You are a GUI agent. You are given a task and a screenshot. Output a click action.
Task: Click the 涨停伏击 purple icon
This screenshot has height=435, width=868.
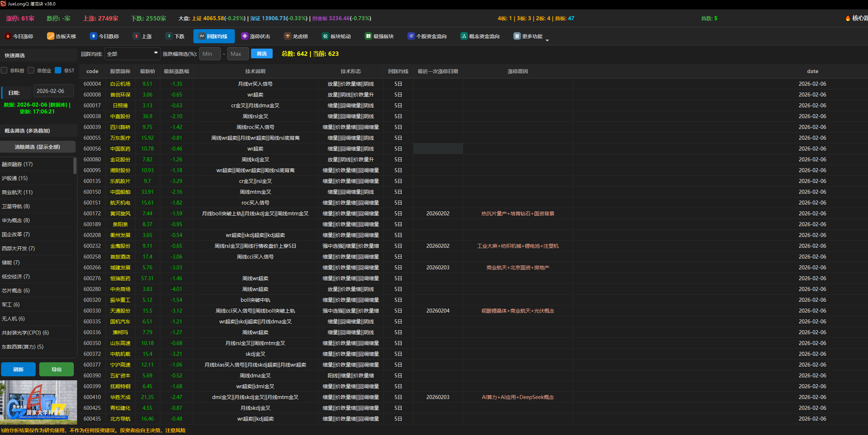245,36
